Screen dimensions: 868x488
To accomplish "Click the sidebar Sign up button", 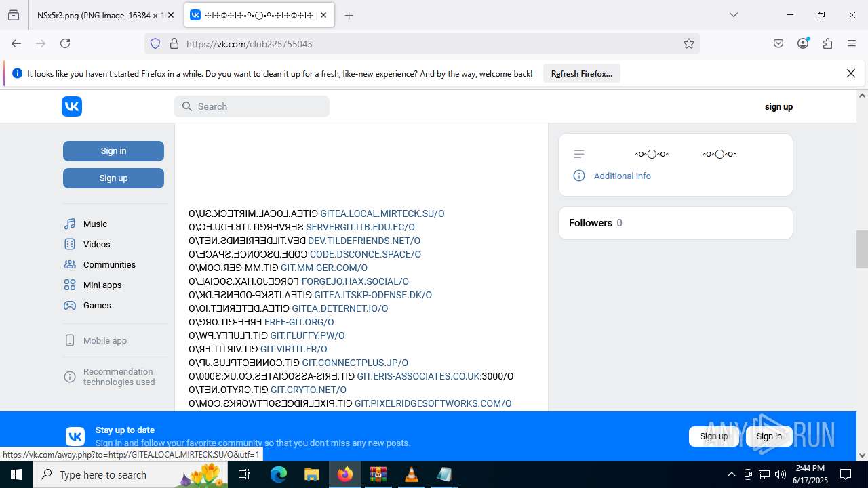I will [113, 178].
